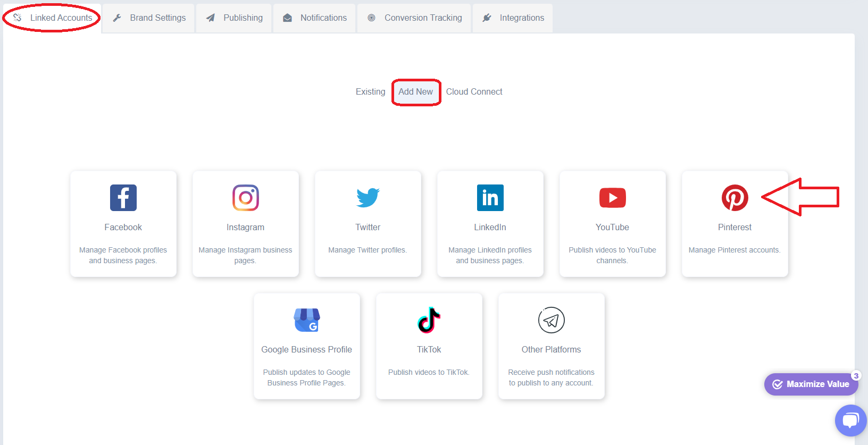Image resolution: width=868 pixels, height=445 pixels.
Task: Select the Add New sub-tab
Action: (x=416, y=92)
